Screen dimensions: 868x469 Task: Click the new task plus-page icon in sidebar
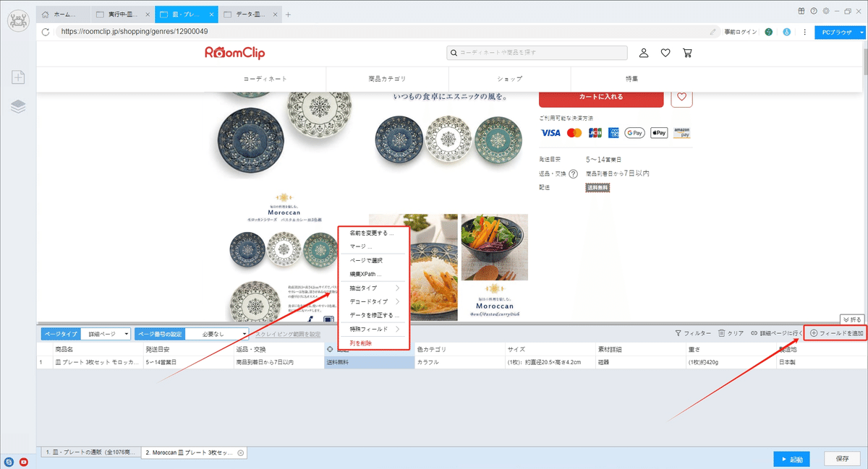[18, 77]
